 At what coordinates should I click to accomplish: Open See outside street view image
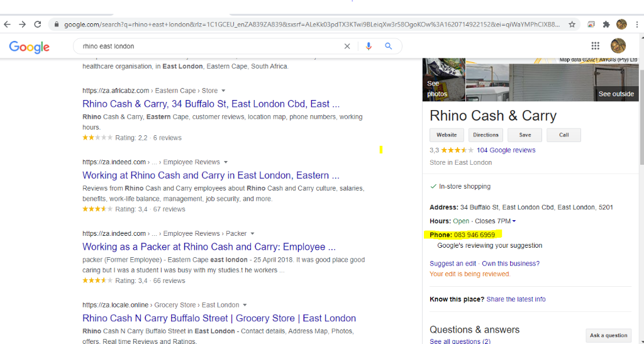point(552,82)
